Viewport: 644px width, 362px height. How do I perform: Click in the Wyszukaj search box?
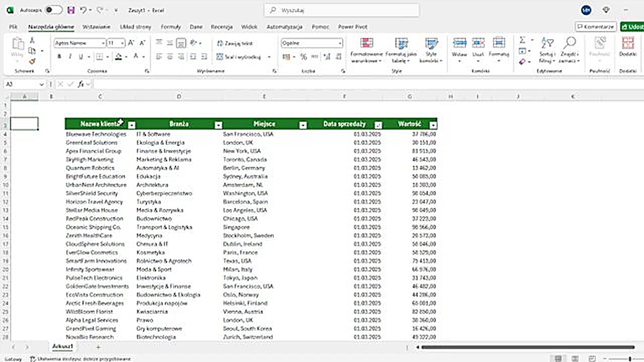[342, 10]
